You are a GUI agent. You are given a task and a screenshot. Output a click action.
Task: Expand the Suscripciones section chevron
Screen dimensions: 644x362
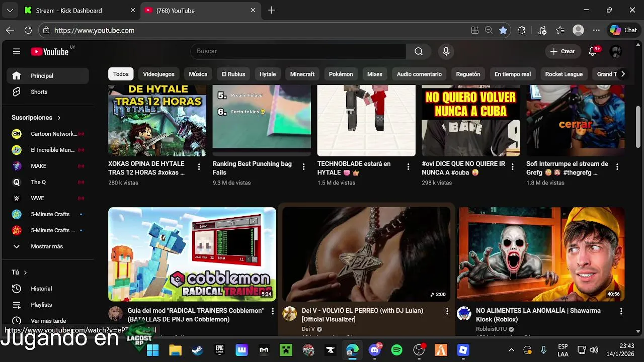pos(59,118)
